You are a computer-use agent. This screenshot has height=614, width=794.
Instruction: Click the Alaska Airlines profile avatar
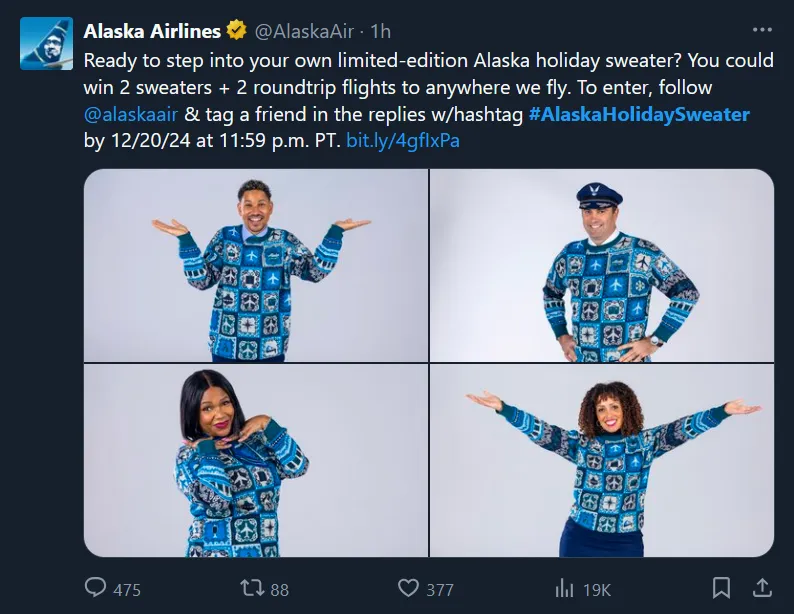click(x=46, y=43)
